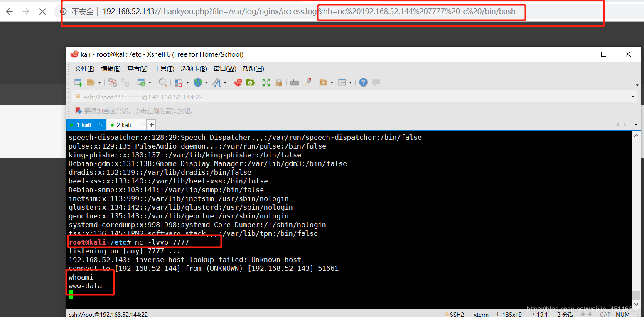
Task: Click the highlighter marker icon
Action: click(x=307, y=82)
